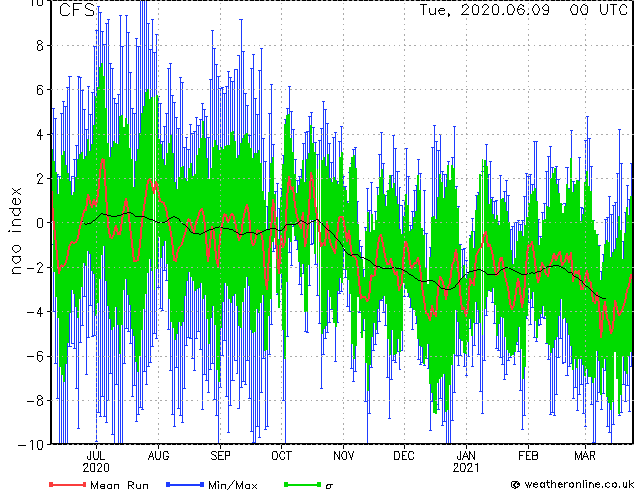Click the 00 UTC time label
The width and height of the screenshot is (634, 490).
[x=598, y=10]
